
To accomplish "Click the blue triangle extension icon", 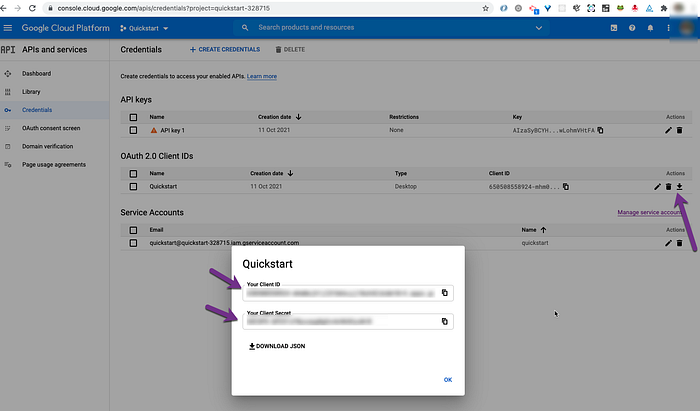I will (x=649, y=8).
